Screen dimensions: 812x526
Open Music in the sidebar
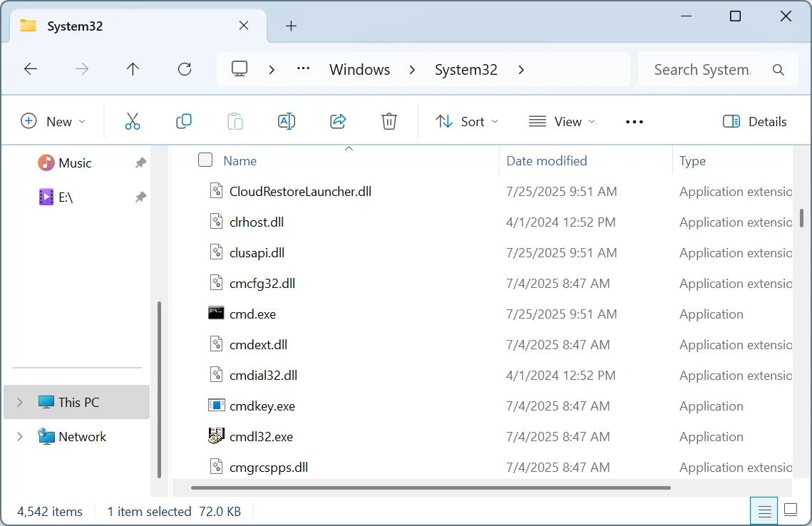75,163
